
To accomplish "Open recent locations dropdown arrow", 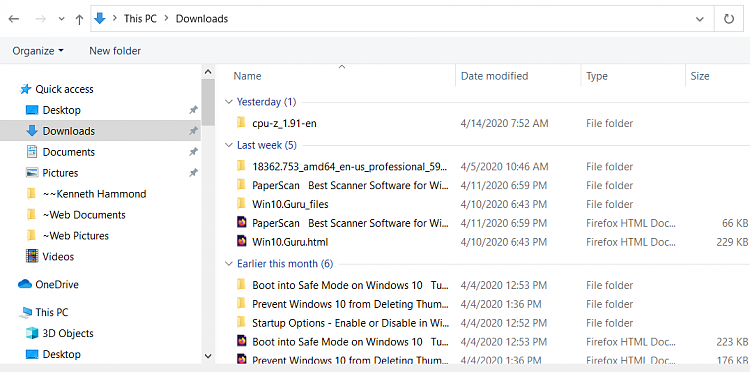I will pos(61,19).
